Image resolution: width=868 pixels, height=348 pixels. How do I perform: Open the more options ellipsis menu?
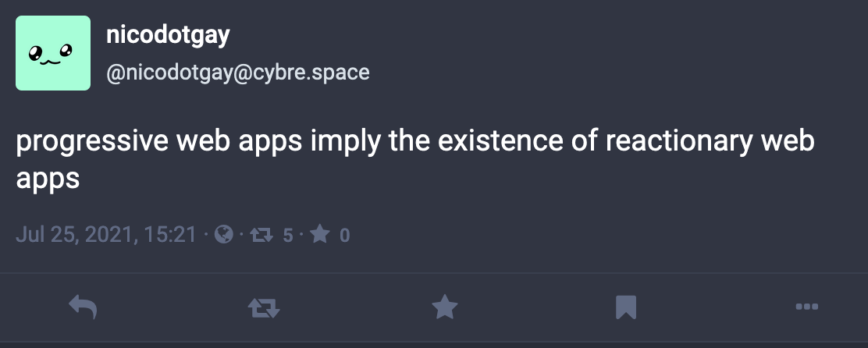pos(806,307)
